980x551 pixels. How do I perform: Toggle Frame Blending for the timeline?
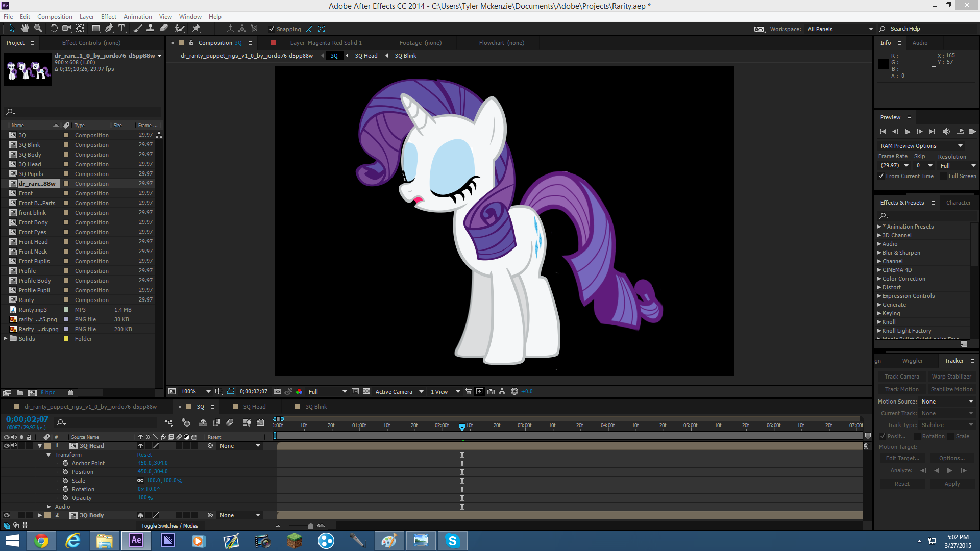(x=216, y=422)
